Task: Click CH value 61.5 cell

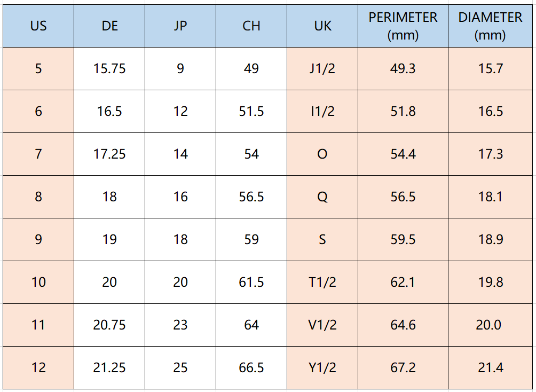Action: click(251, 282)
